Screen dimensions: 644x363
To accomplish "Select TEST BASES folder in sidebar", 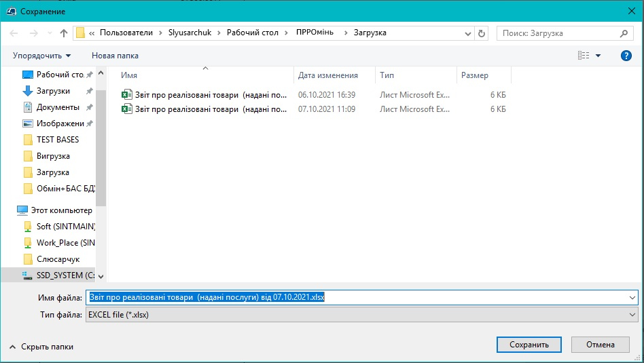I will pyautogui.click(x=58, y=140).
